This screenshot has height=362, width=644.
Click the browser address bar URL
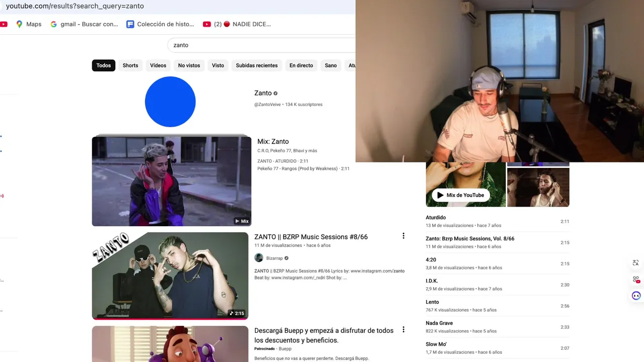coord(75,6)
